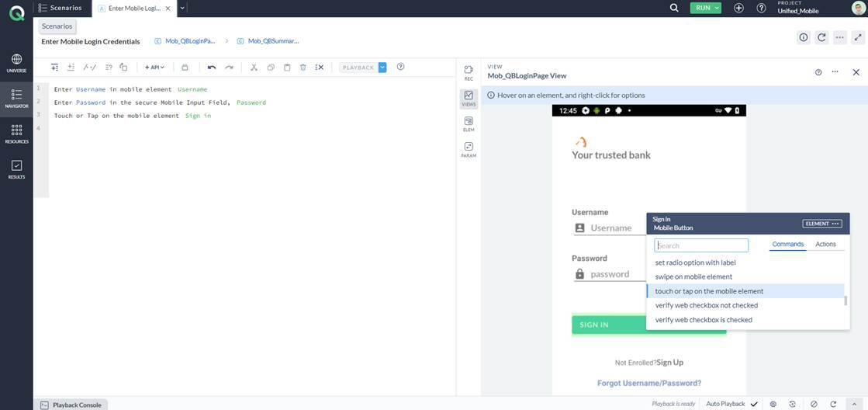Open the RUN button dropdown
This screenshot has width=868, height=410.
click(717, 8)
